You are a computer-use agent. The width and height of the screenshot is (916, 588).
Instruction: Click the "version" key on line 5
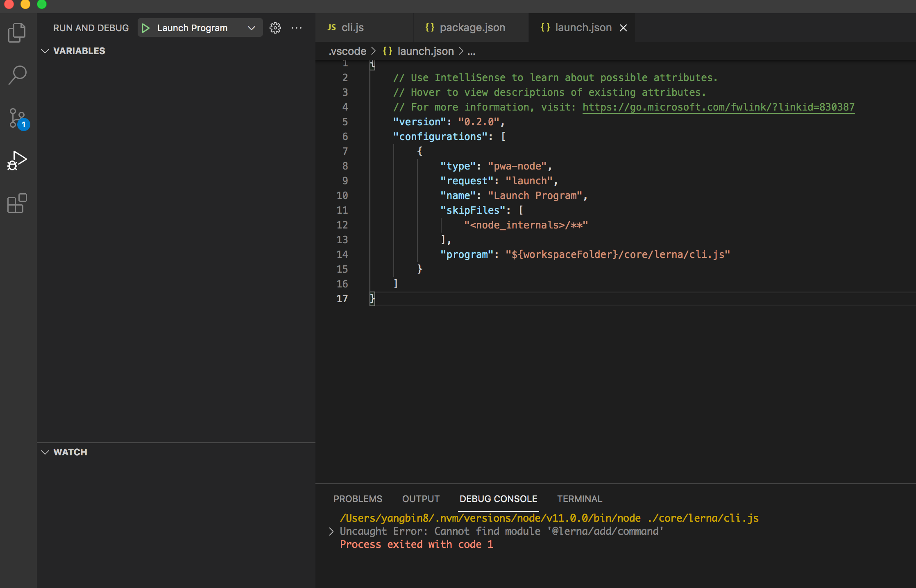point(419,122)
